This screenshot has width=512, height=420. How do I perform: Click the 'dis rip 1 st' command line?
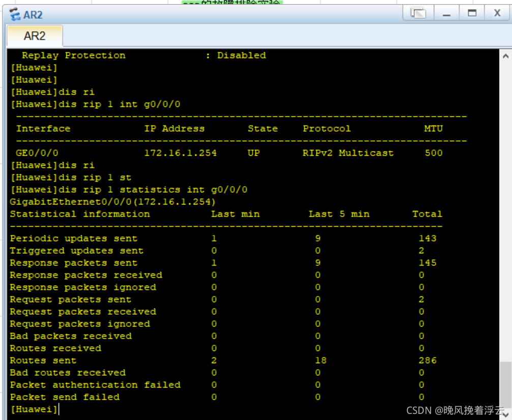tap(71, 177)
